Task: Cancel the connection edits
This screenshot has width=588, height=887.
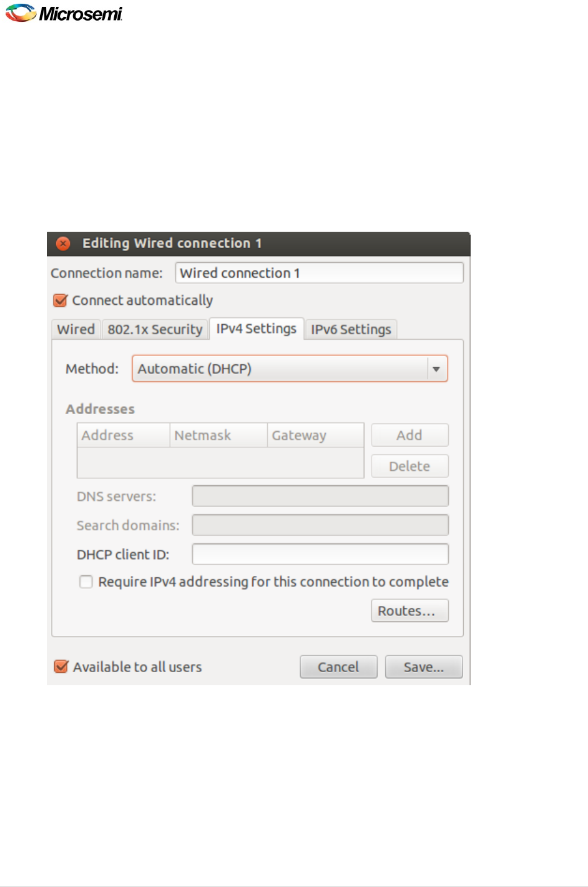Action: pyautogui.click(x=338, y=667)
